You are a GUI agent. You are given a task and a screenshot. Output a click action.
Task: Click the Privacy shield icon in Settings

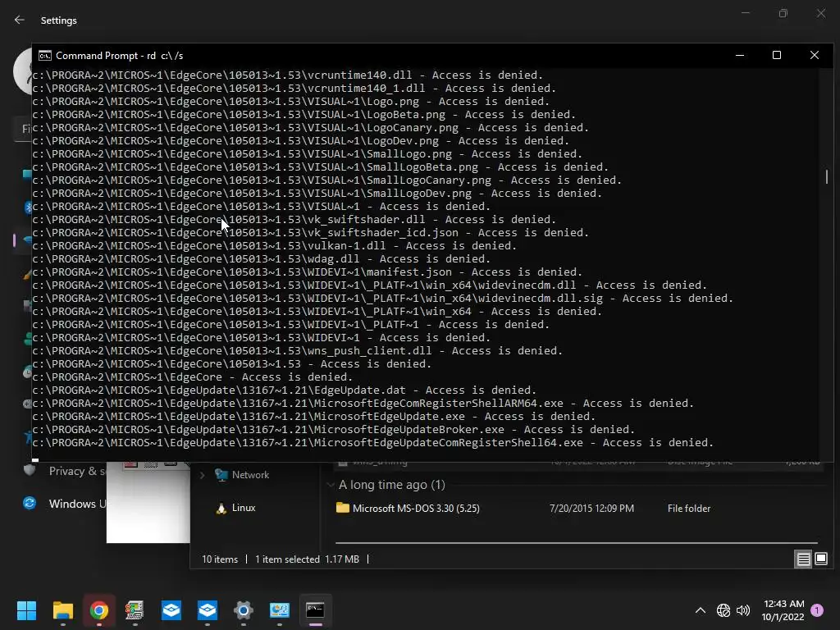click(30, 470)
